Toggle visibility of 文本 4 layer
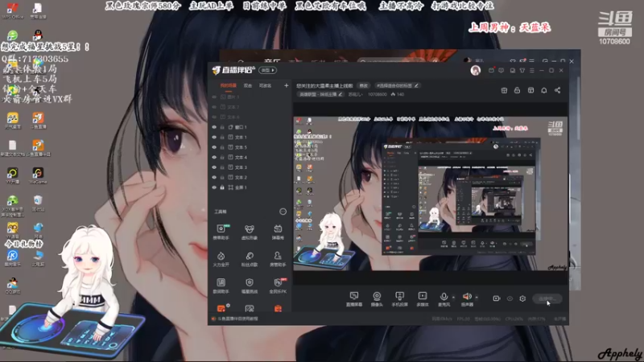Viewport: 644px width, 362px height. (214, 157)
